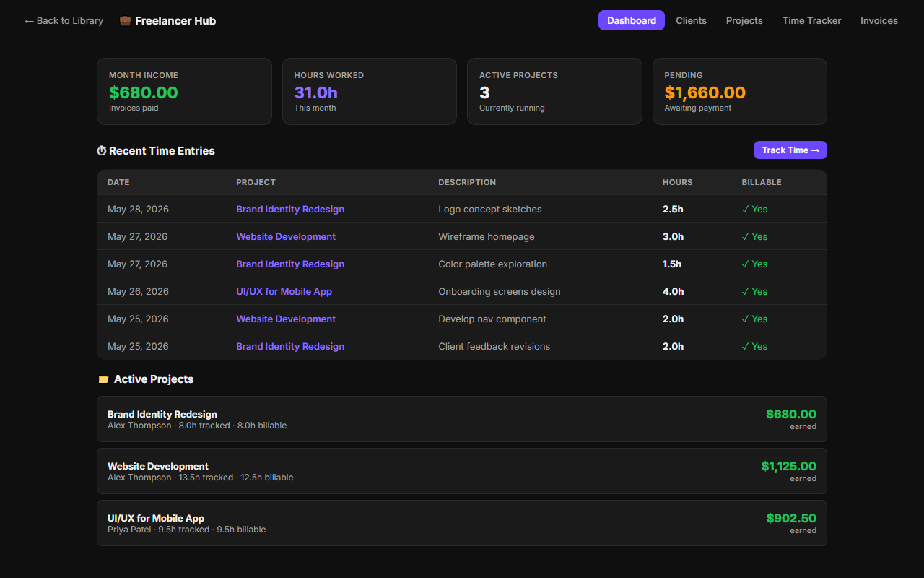
Task: Open Brand Identity Redesign link for Color palette exploration
Action: point(290,264)
